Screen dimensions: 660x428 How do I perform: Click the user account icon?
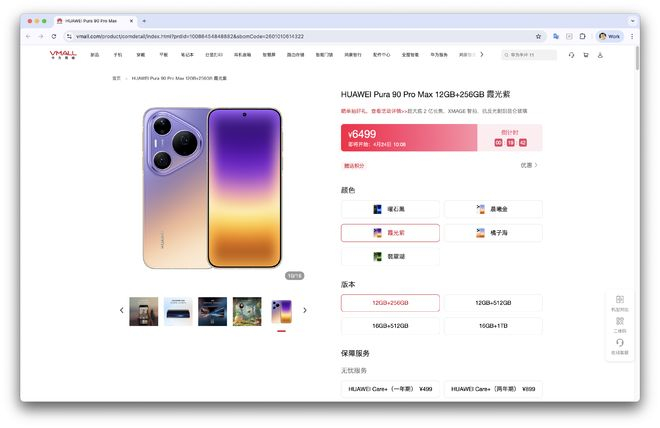[600, 55]
